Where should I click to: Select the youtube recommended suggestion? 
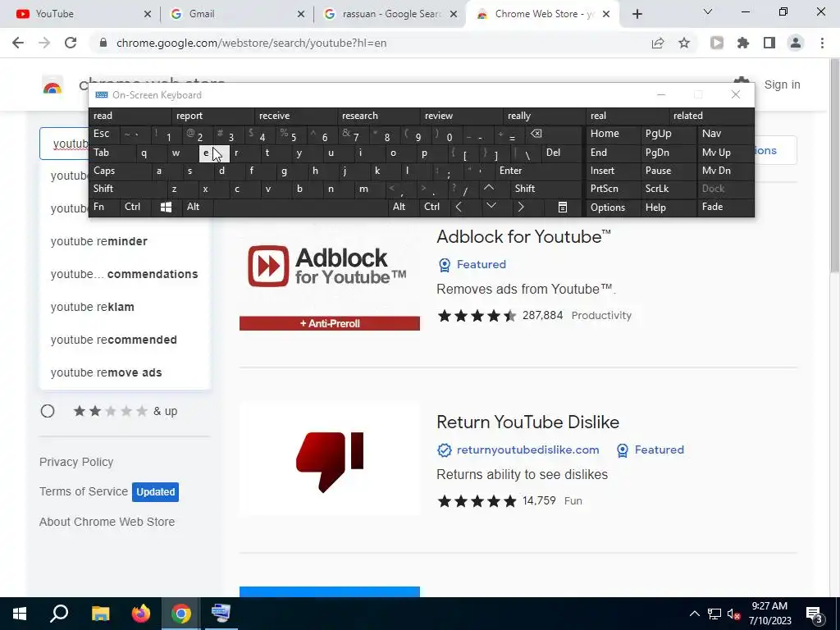click(113, 340)
